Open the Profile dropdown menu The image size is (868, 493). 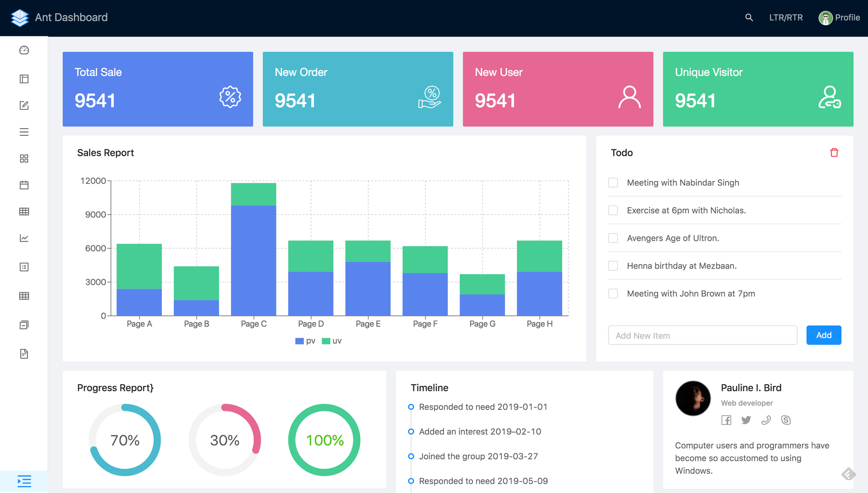pos(838,17)
